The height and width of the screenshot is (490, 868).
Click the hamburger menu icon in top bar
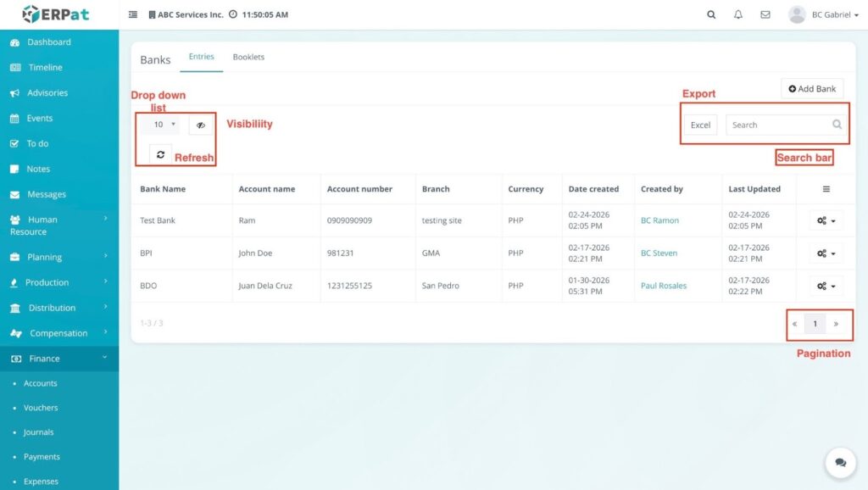click(133, 14)
